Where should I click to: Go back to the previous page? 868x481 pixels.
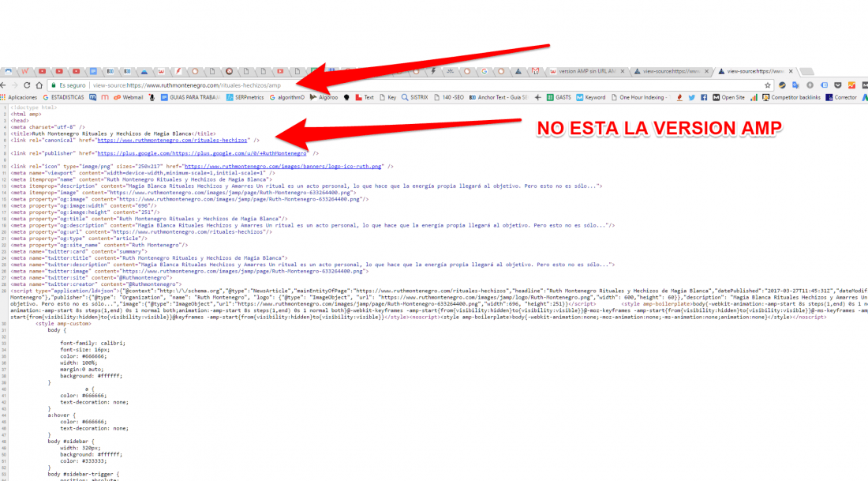(3, 85)
